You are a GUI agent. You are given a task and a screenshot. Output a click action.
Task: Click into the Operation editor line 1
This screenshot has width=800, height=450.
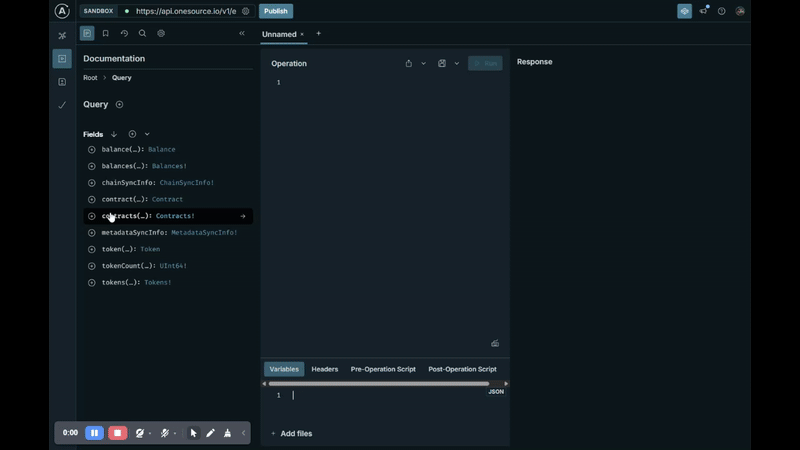click(x=393, y=83)
